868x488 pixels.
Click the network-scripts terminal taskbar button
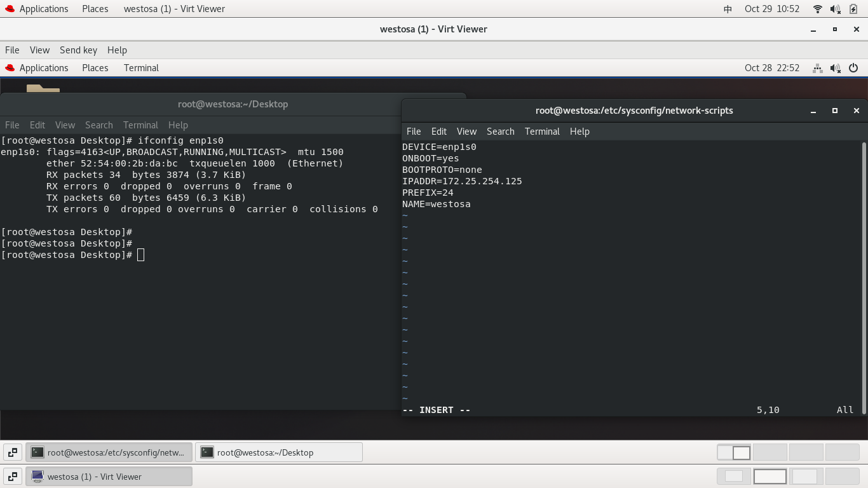click(x=109, y=452)
